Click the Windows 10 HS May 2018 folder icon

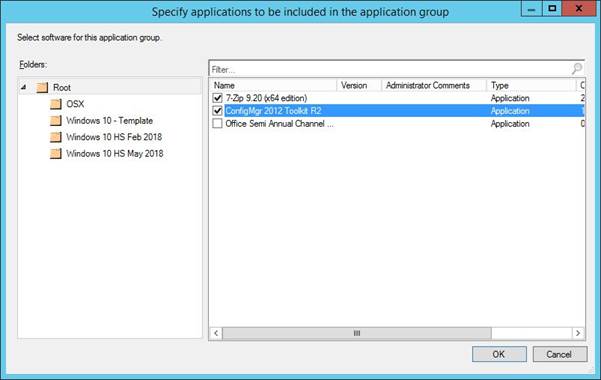pyautogui.click(x=56, y=153)
